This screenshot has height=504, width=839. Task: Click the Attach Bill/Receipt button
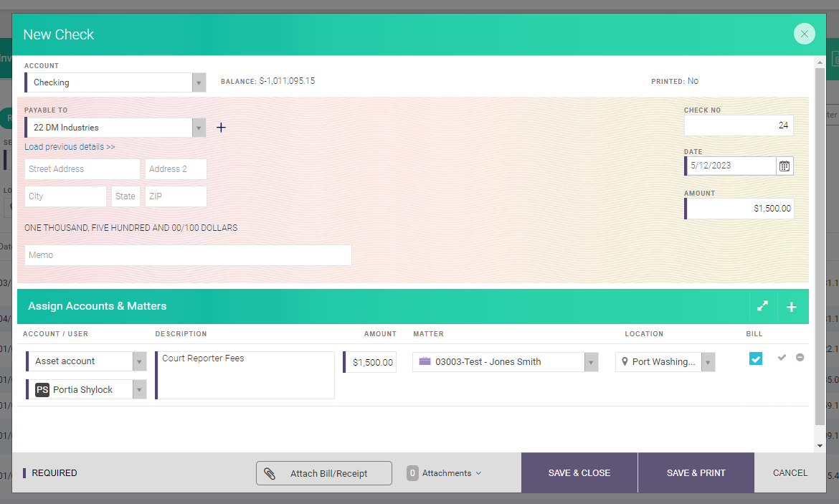(x=323, y=473)
